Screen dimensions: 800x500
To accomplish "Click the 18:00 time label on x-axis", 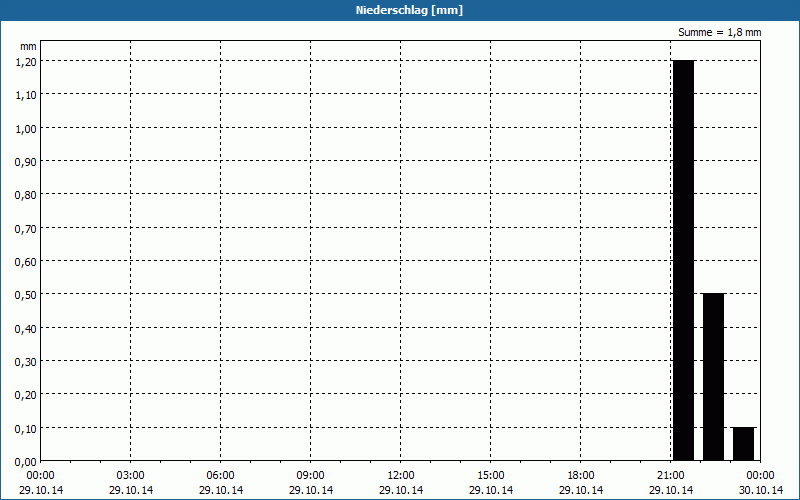I will [581, 476].
